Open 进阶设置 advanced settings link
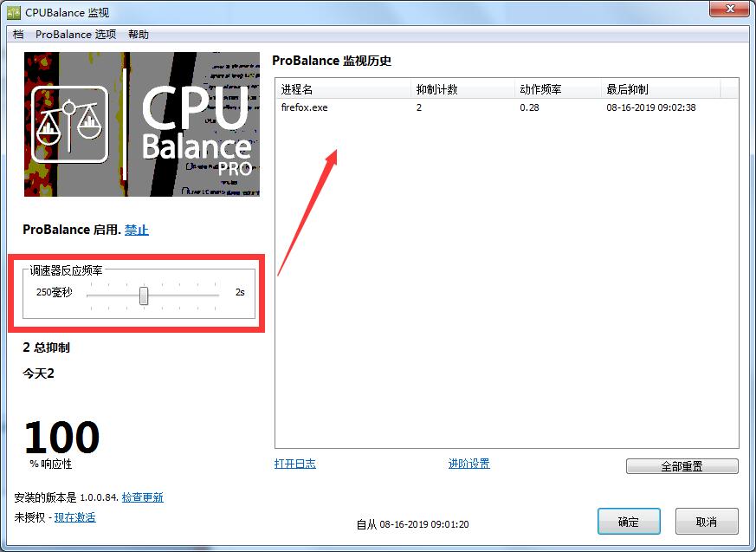 point(469,464)
